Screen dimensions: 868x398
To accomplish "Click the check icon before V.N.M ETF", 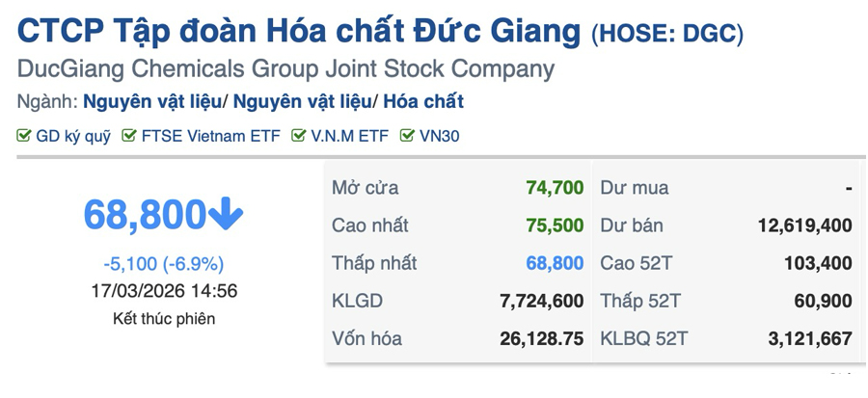I will click(299, 136).
